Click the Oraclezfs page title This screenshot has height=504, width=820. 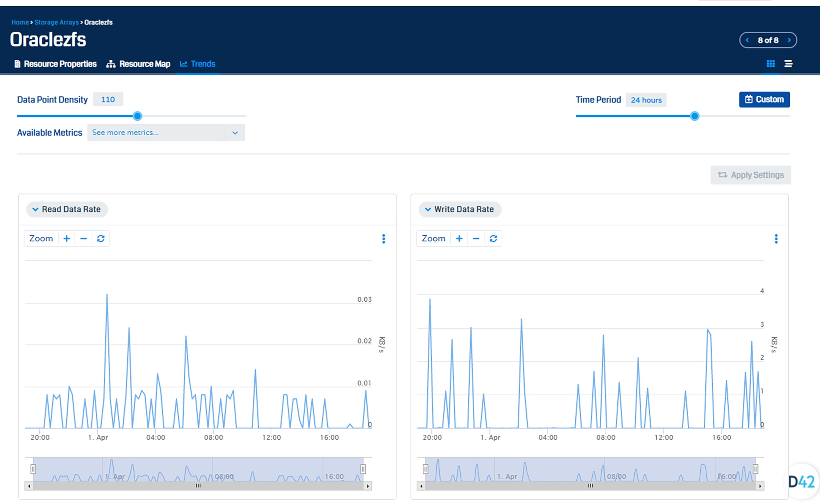coord(48,39)
